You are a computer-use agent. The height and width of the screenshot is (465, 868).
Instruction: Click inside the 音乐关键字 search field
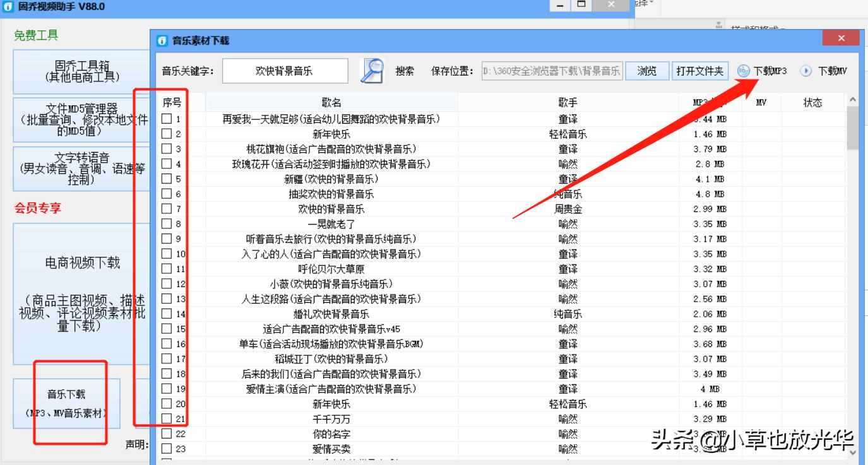tap(284, 71)
